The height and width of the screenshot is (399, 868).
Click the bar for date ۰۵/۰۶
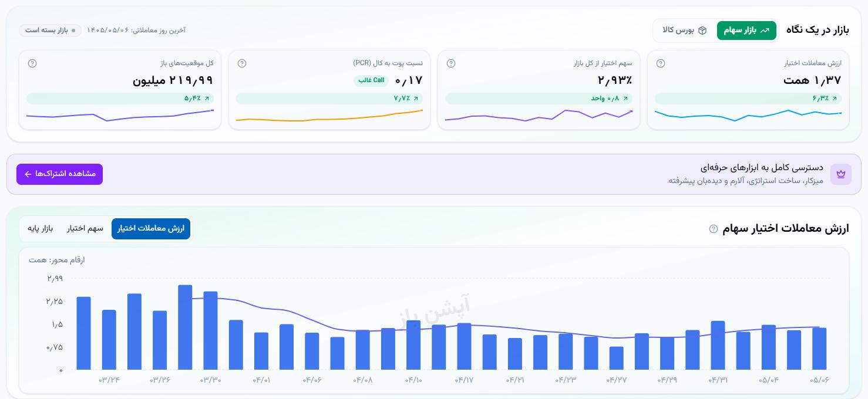pyautogui.click(x=819, y=349)
